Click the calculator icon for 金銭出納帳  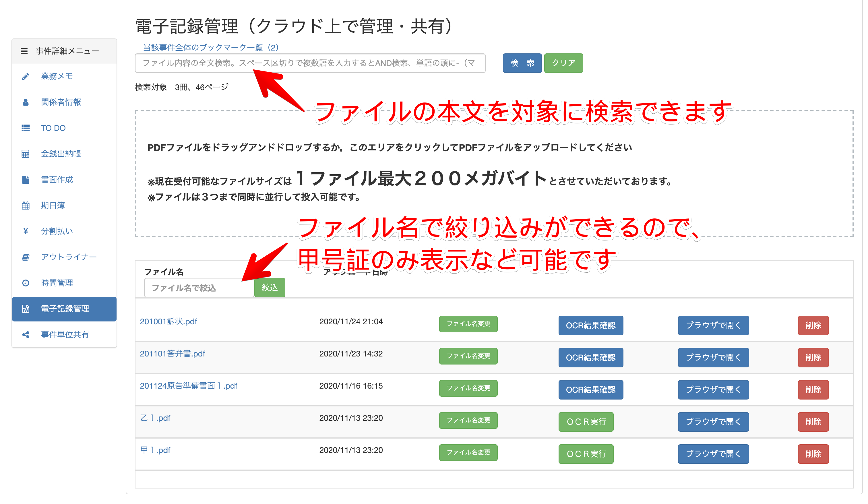pos(26,154)
